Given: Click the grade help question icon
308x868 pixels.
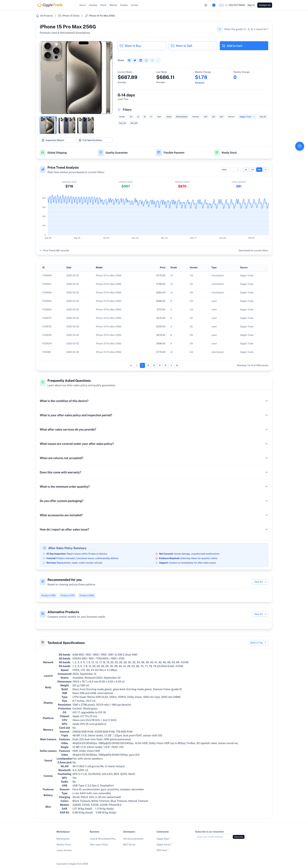Looking at the screenshot, I should tap(220, 29).
